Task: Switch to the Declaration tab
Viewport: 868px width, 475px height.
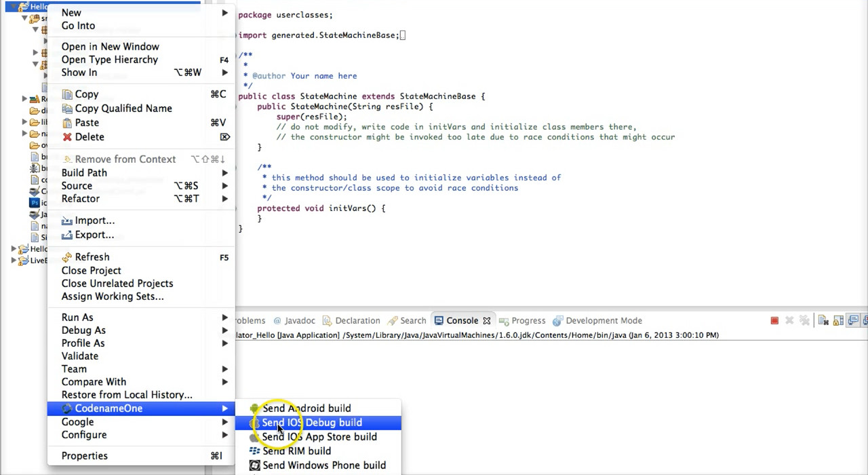Action: coord(351,321)
